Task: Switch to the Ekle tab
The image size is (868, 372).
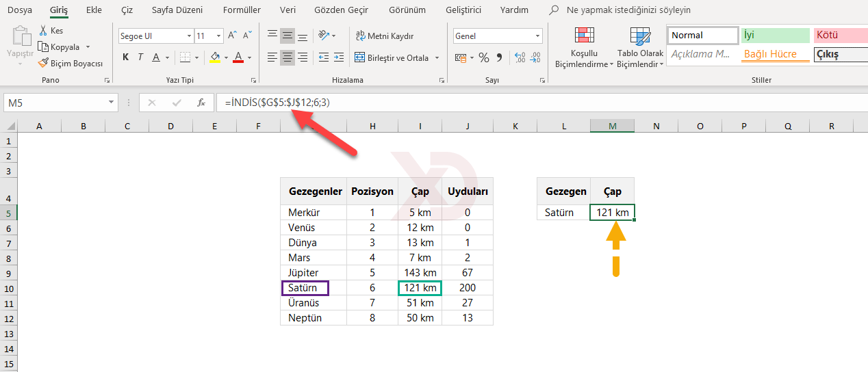Action: pyautogui.click(x=94, y=10)
